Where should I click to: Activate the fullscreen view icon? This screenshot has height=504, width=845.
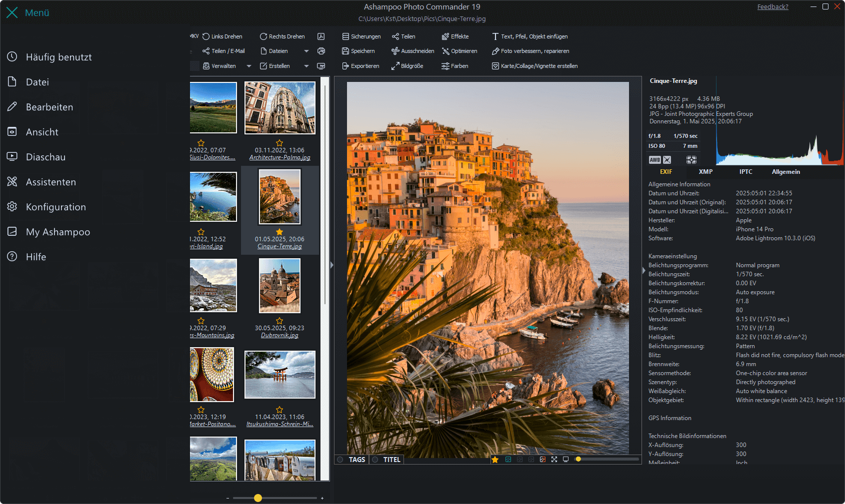554,459
